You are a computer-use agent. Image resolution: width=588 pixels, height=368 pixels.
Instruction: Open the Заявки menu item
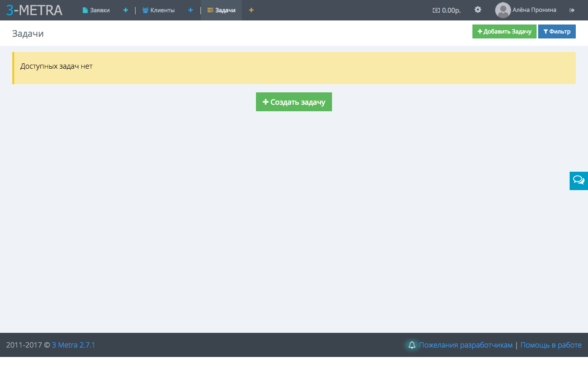pos(96,10)
